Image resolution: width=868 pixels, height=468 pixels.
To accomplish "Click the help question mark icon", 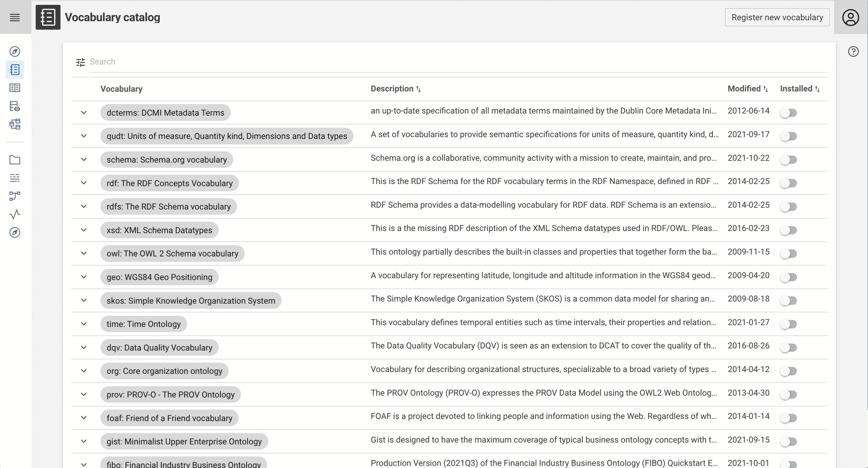I will (x=853, y=51).
